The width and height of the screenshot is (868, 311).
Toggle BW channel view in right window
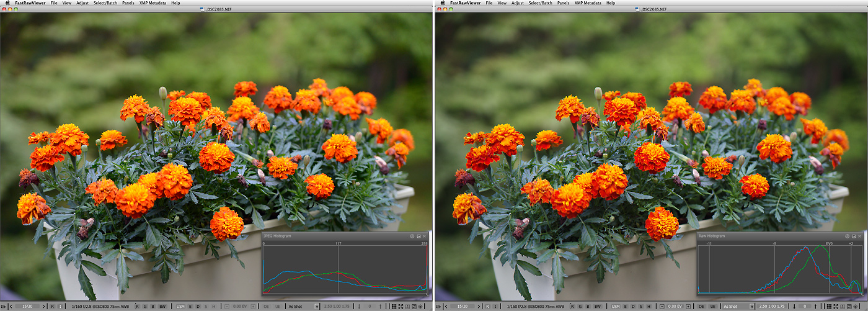pyautogui.click(x=597, y=307)
